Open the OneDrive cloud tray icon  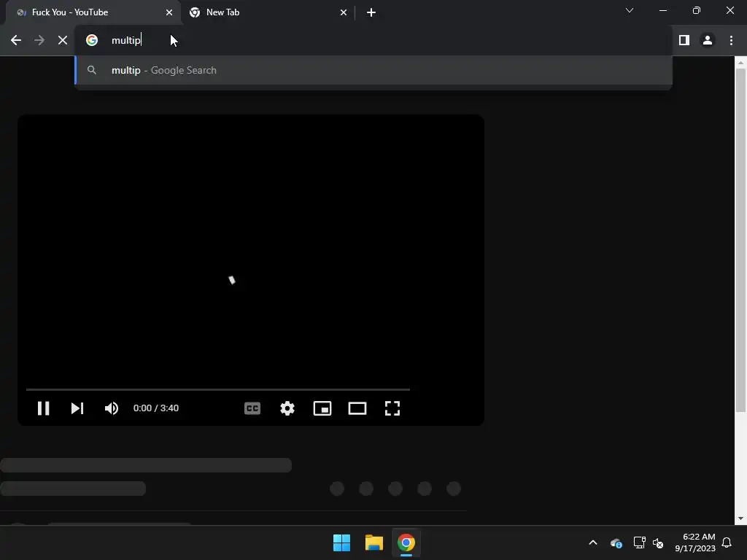[616, 542]
